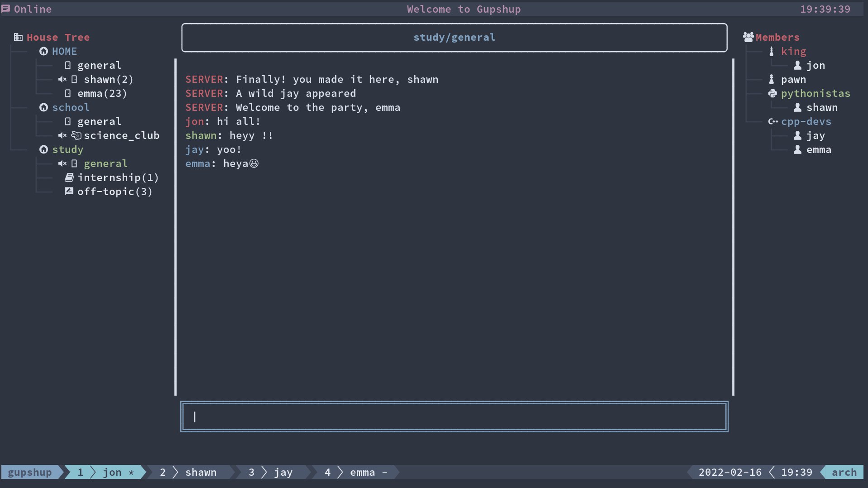Toggle mute on science_club room
Screen dimensions: 868x488
point(62,135)
